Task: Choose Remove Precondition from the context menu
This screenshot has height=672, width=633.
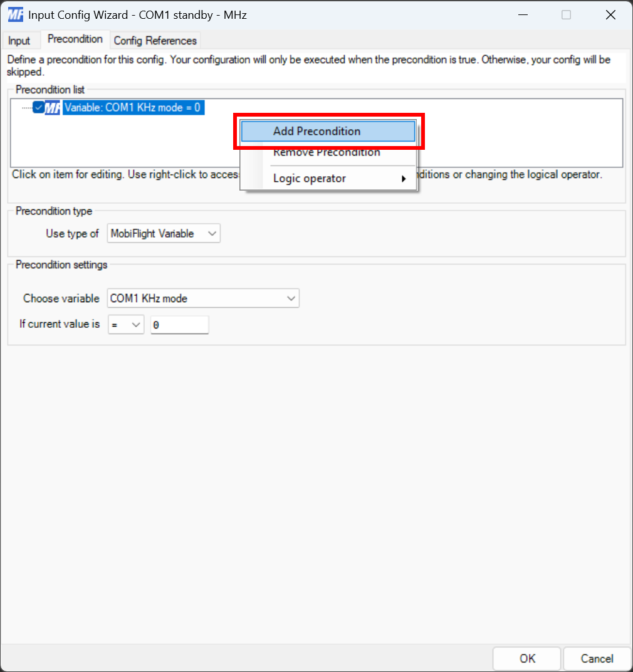Action: 328,153
